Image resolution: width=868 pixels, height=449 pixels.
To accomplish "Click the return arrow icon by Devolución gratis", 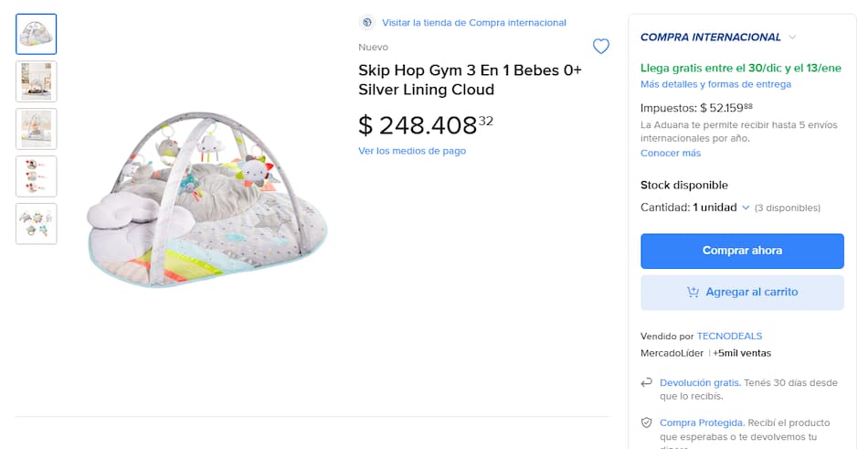I will (x=647, y=382).
